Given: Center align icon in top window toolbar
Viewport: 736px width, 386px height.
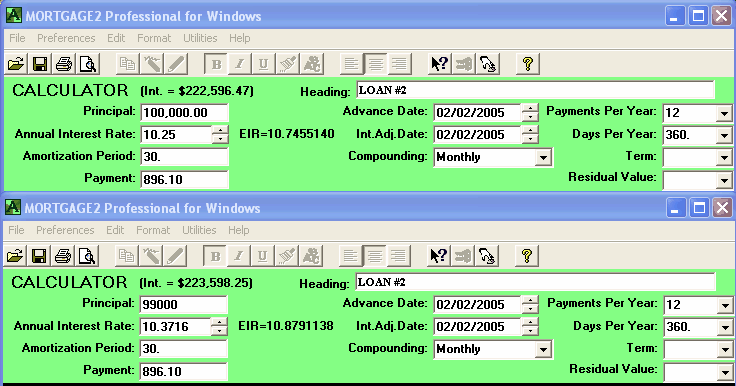Looking at the screenshot, I should [376, 64].
